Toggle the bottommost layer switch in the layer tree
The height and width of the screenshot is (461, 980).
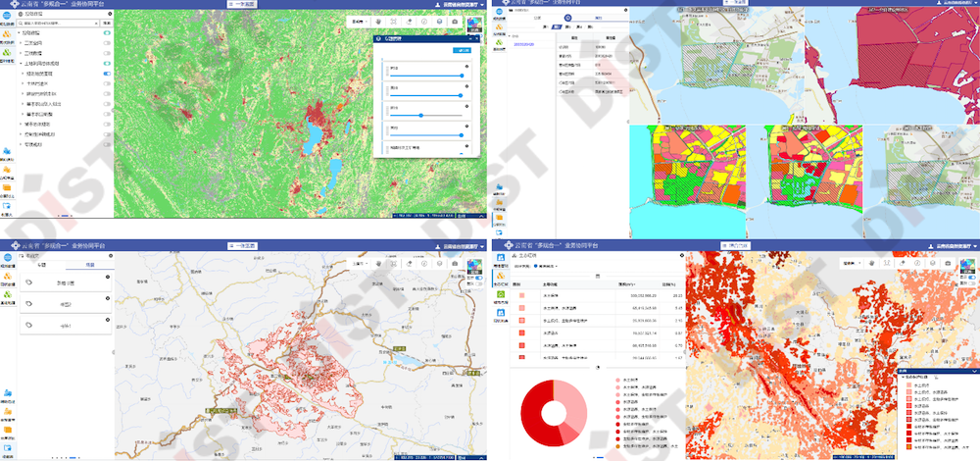tap(107, 145)
